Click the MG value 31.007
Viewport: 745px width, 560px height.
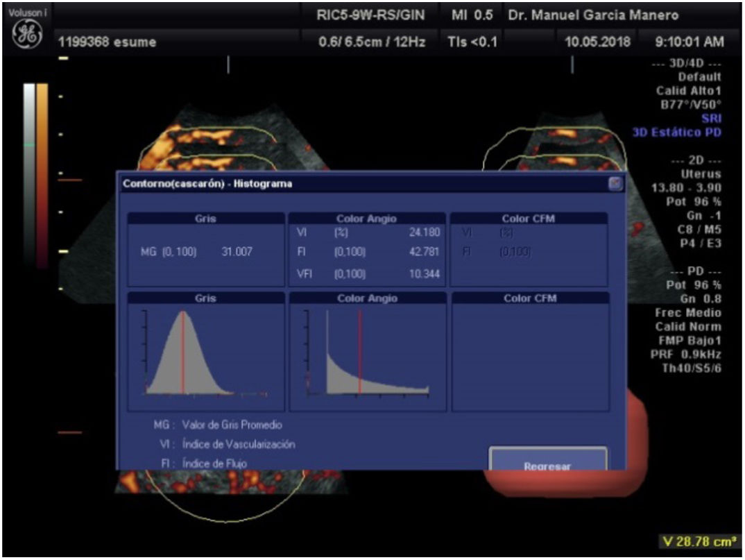tap(237, 253)
